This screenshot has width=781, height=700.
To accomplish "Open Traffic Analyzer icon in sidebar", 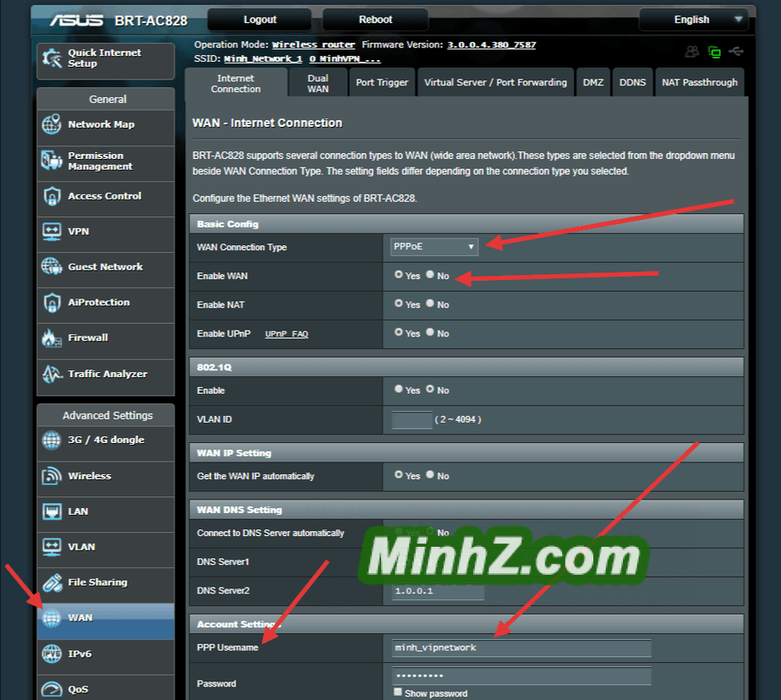I will pyautogui.click(x=52, y=374).
